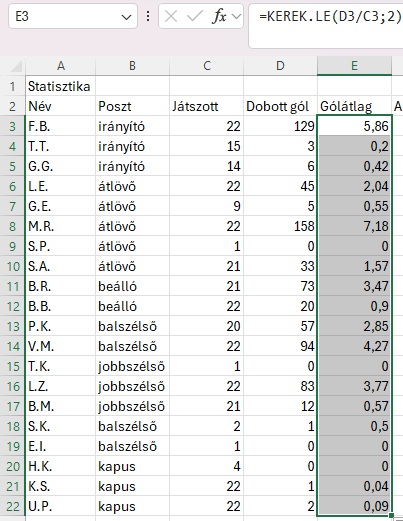This screenshot has height=521, width=403.
Task: Click 'jobbszélső' in L.Z. row
Action: [132, 386]
